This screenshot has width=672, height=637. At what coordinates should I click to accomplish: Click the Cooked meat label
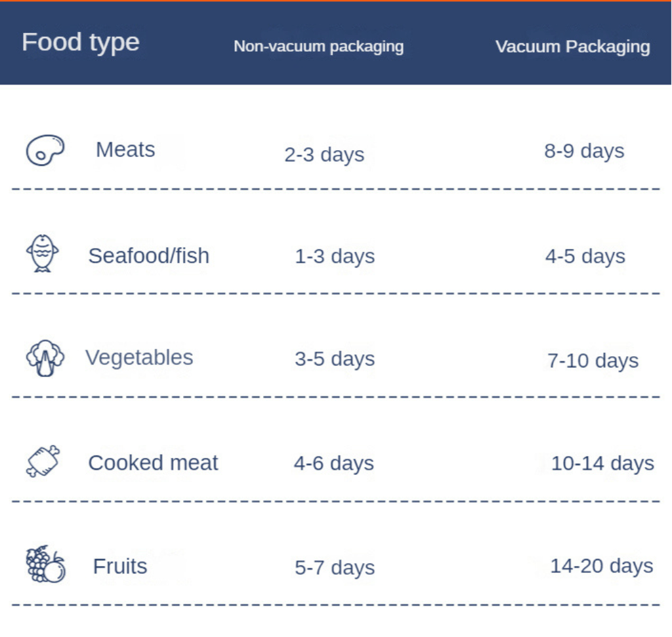click(x=153, y=462)
